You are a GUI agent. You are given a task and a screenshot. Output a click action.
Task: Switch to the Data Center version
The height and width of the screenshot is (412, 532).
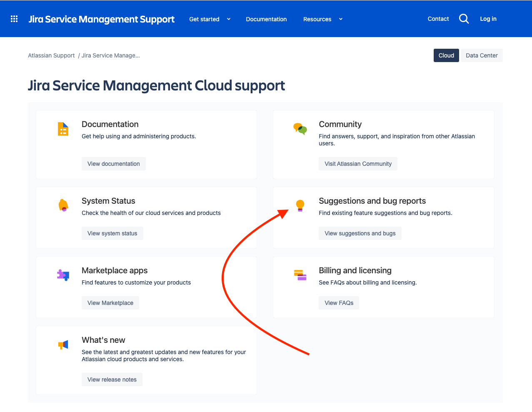click(x=481, y=55)
